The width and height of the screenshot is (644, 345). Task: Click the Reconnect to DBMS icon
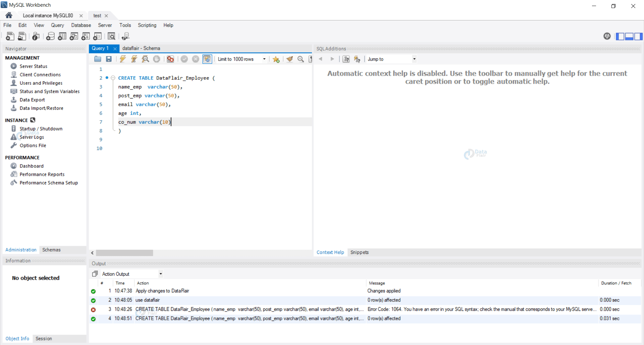pyautogui.click(x=125, y=36)
